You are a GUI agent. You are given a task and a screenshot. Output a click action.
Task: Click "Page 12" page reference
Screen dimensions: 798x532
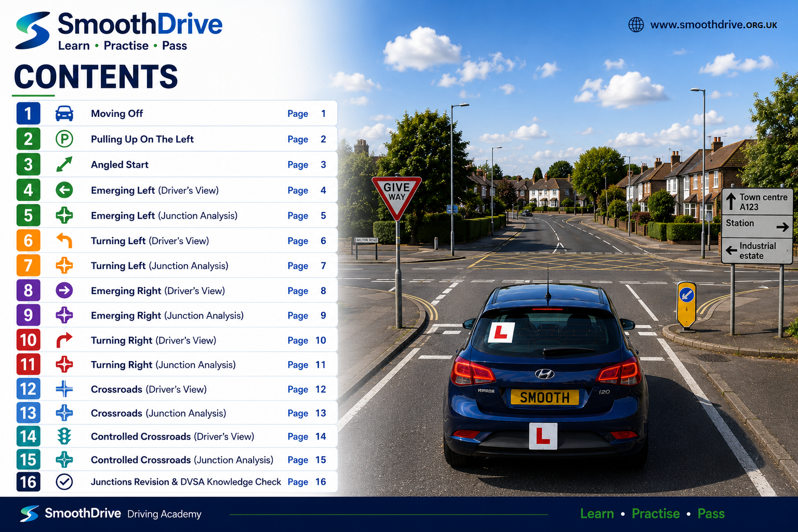coord(307,389)
